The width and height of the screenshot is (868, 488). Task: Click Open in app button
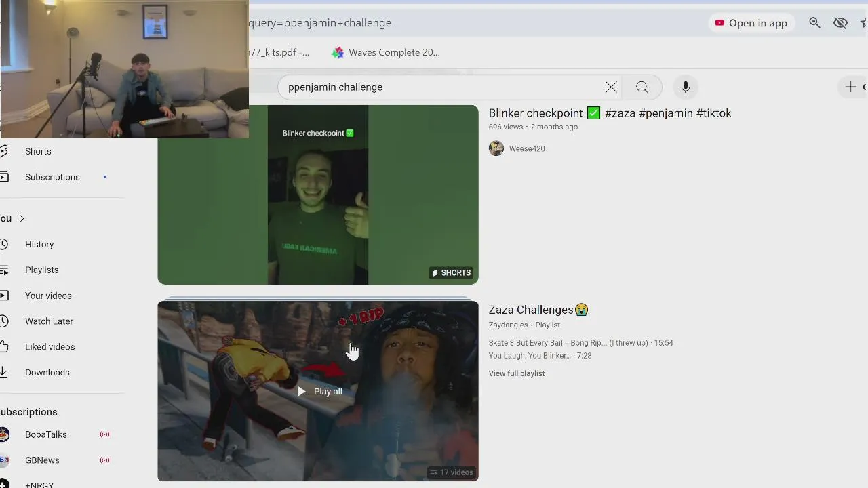(x=751, y=23)
